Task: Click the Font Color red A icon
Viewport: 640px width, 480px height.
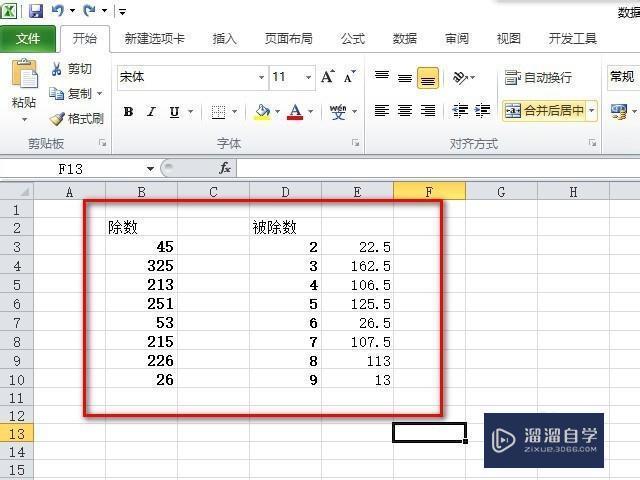Action: (x=295, y=111)
